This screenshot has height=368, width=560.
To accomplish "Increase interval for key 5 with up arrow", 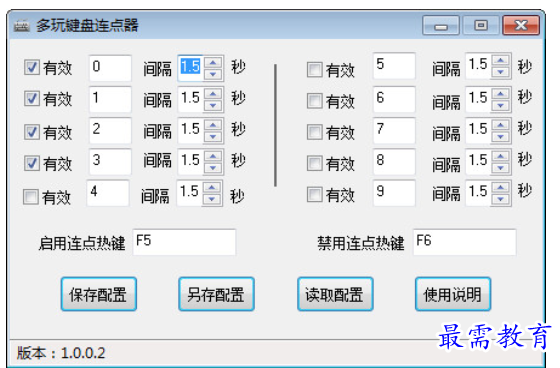I will pos(501,60).
